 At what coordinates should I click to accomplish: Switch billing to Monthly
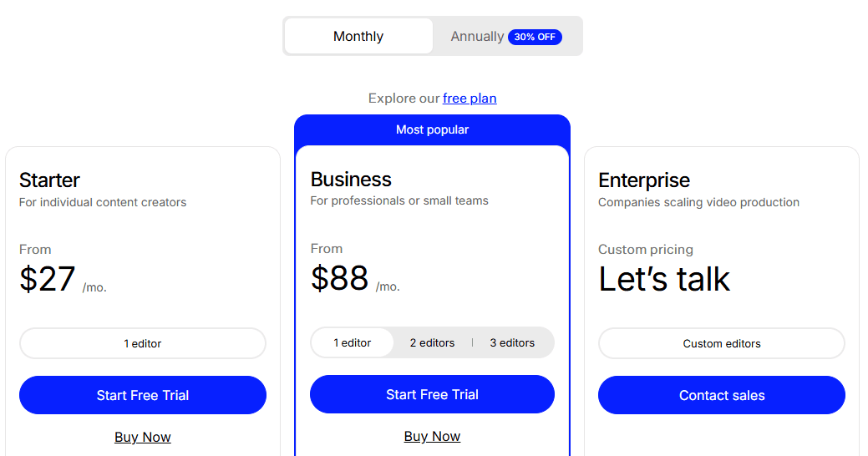coord(358,37)
